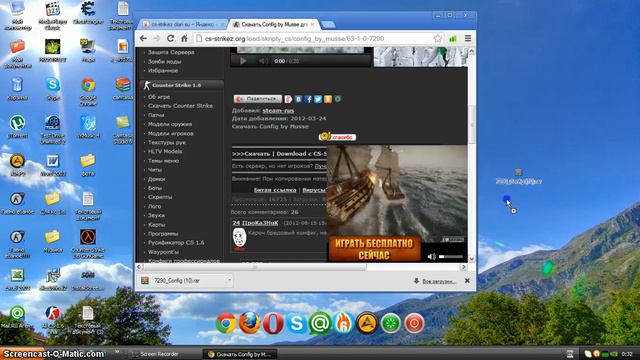The height and width of the screenshot is (360, 640).
Task: Launch Firefox from the dock
Action: coord(249,323)
